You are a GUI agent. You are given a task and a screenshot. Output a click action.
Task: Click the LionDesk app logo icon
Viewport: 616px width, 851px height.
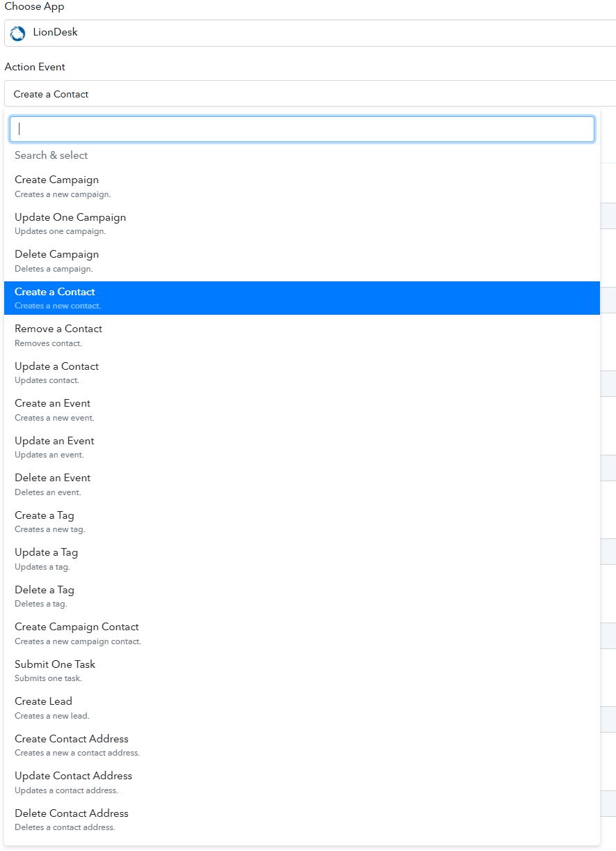[x=18, y=33]
